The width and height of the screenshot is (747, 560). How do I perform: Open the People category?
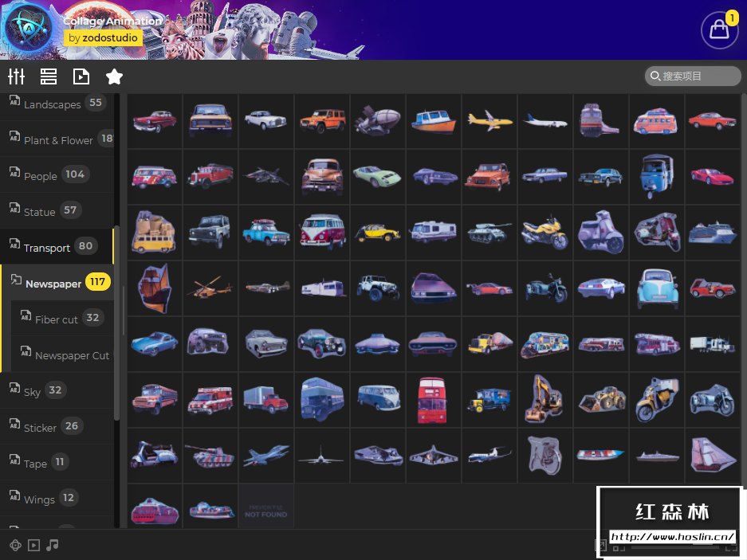click(57, 175)
